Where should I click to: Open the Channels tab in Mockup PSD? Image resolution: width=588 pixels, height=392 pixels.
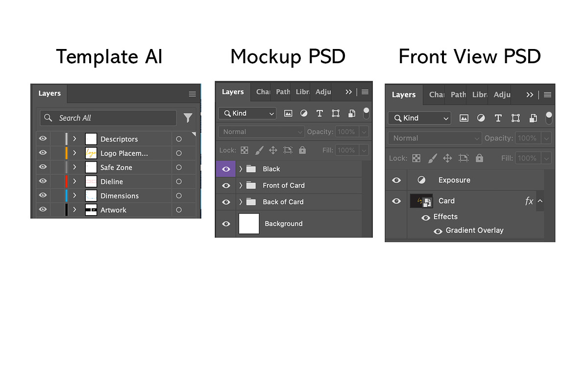[x=263, y=92]
